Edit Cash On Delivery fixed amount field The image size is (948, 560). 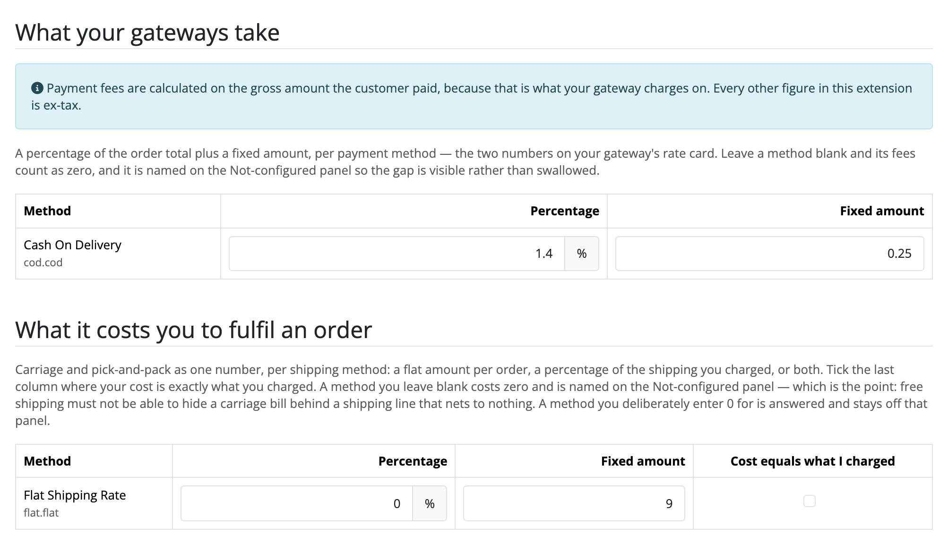coord(769,254)
